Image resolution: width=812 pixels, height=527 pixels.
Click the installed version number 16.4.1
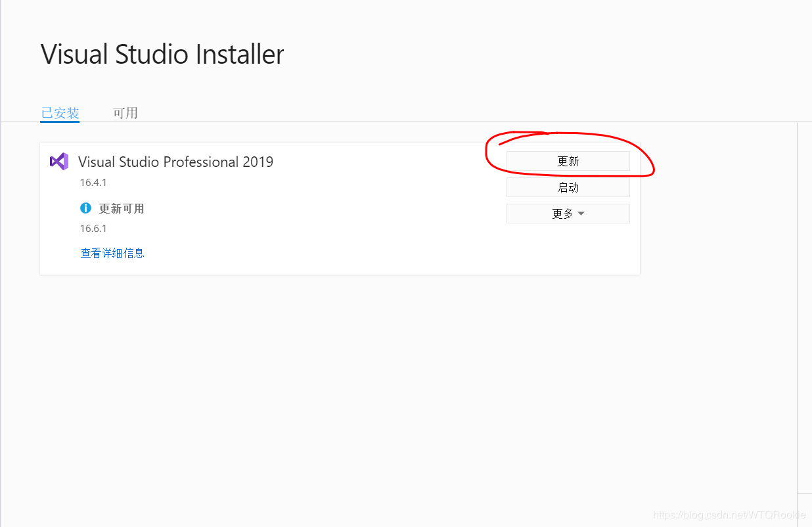93,183
